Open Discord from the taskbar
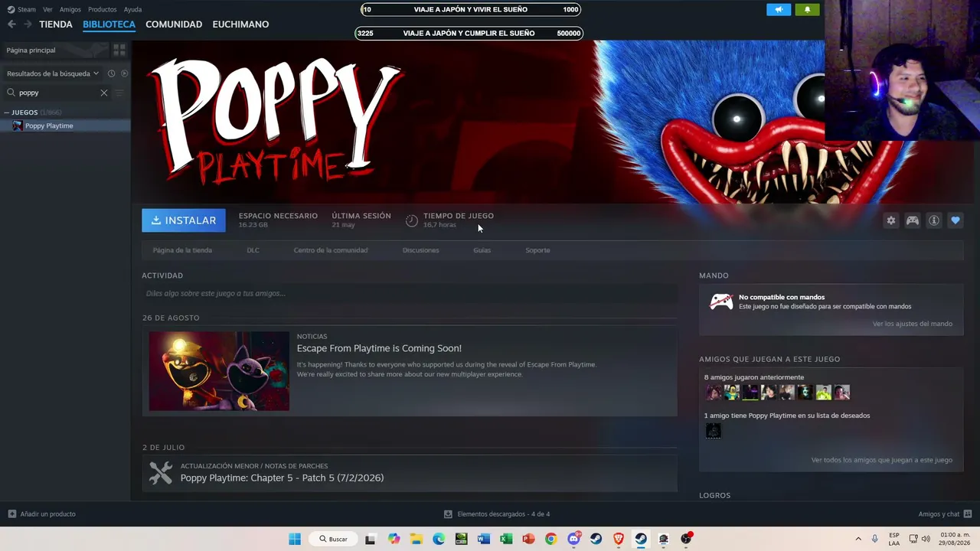This screenshot has height=551, width=980. tap(573, 539)
